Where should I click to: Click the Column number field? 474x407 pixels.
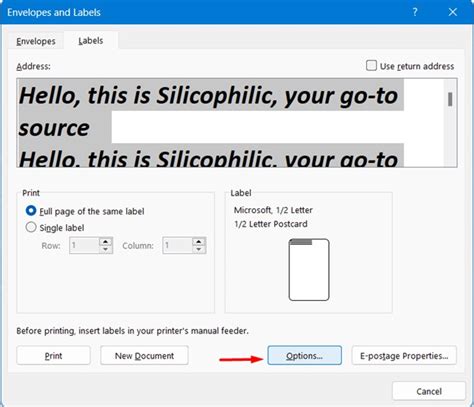(x=178, y=245)
